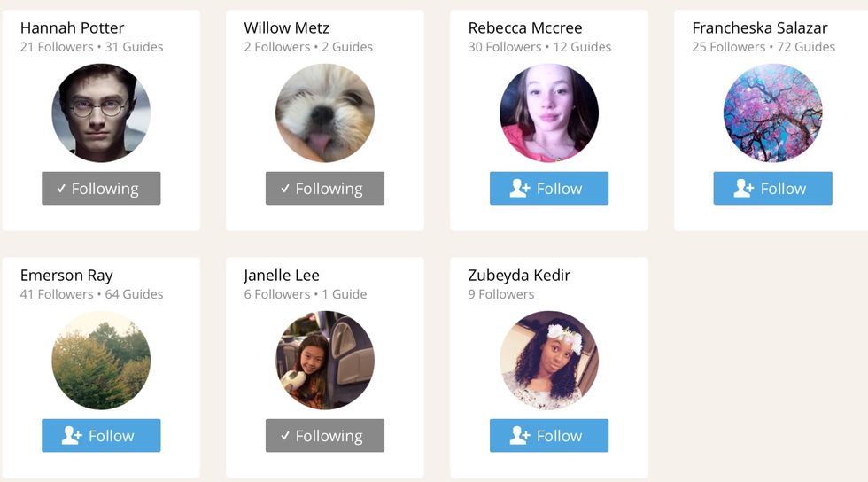
Task: Click the Emerson Ray name heading
Action: tap(66, 276)
